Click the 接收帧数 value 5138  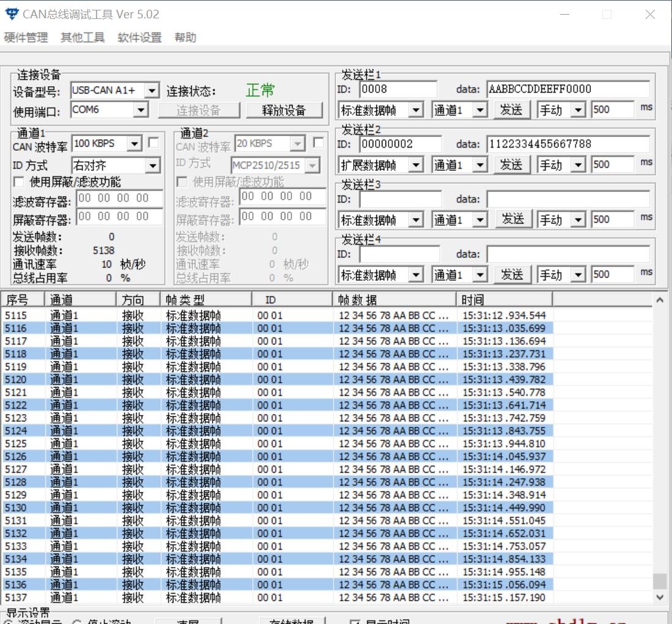[104, 250]
